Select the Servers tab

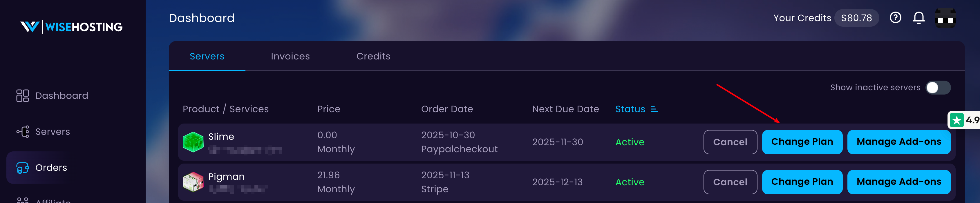coord(207,56)
